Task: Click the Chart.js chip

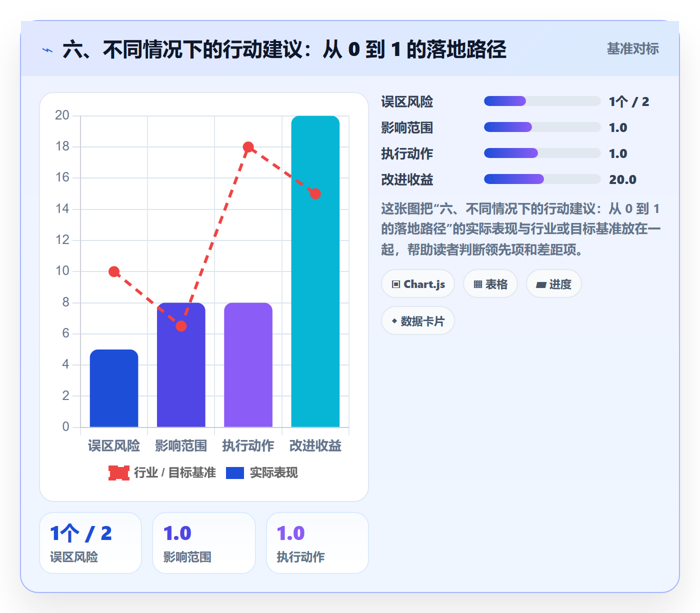Action: click(x=418, y=284)
